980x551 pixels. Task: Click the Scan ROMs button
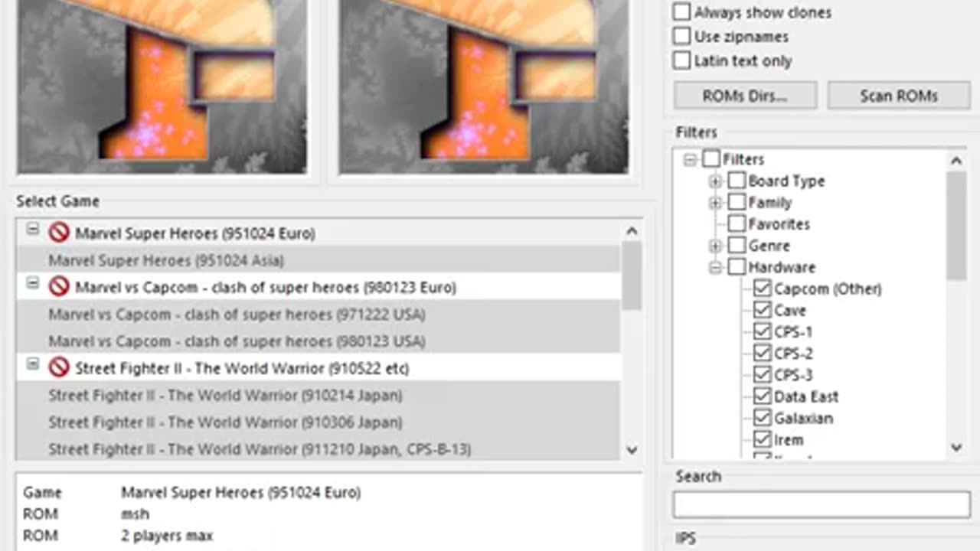(898, 96)
